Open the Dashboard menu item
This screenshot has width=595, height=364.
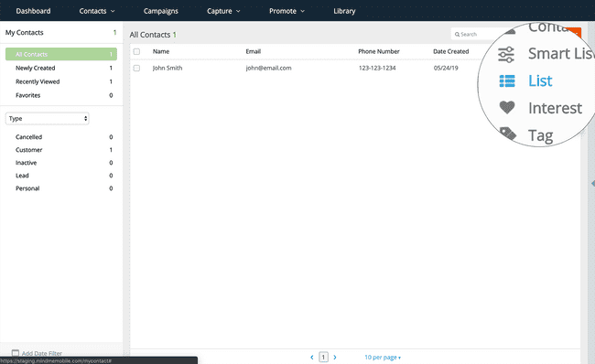pos(33,11)
